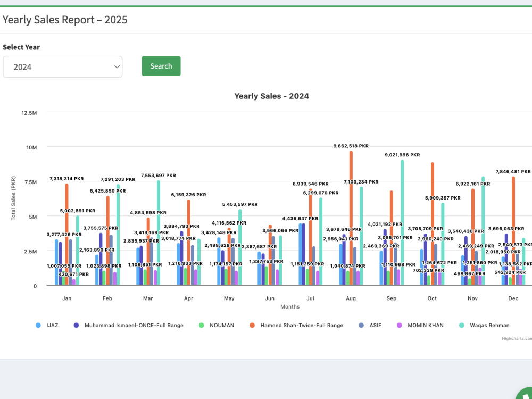Toggle the IJAZ series in the legend
Screen dimensions: 532x399
[47, 325]
